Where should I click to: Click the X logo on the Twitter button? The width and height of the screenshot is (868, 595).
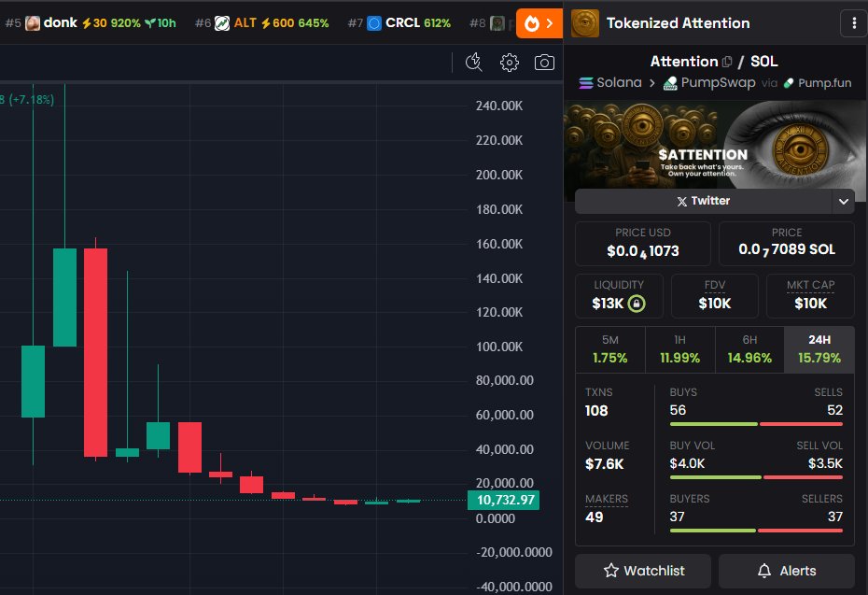click(x=682, y=201)
